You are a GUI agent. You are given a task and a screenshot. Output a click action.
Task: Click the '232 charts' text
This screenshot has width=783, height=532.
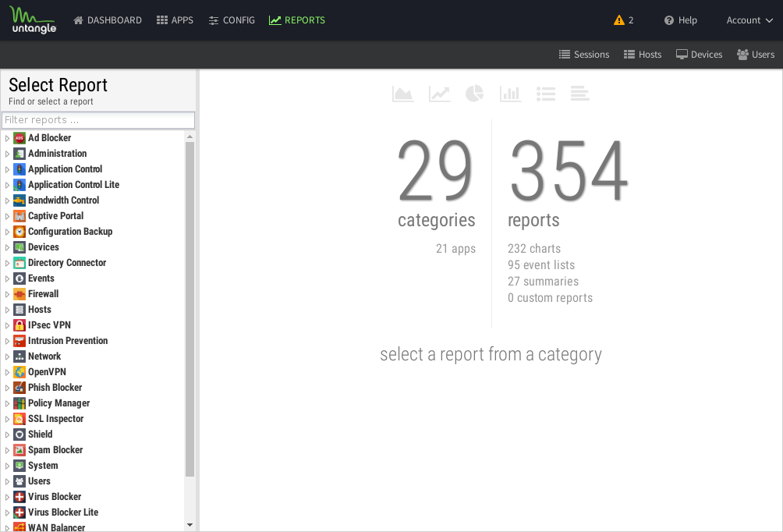534,249
